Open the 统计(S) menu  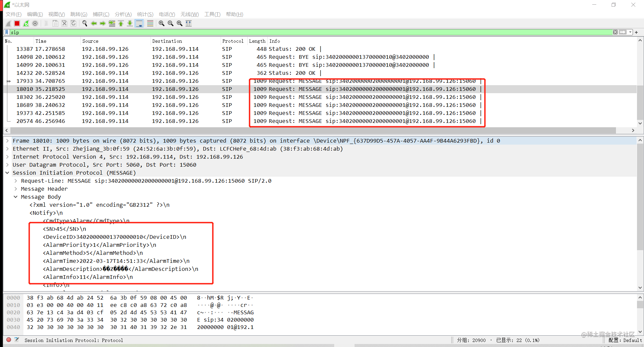tap(145, 14)
